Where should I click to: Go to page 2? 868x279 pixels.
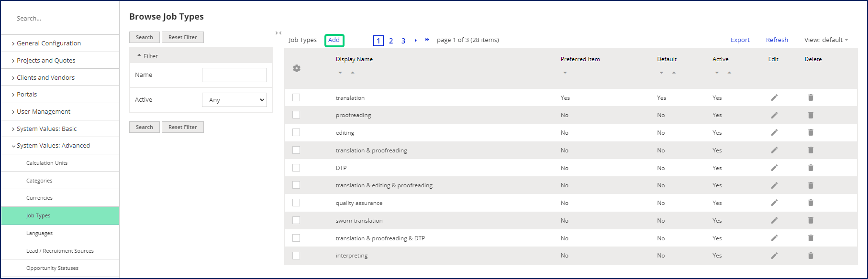coord(391,41)
